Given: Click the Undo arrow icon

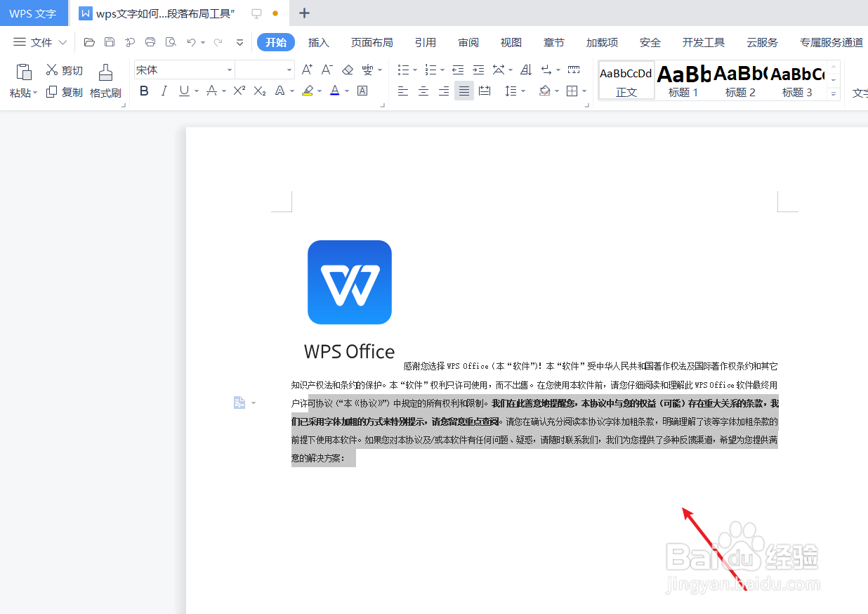Looking at the screenshot, I should [x=191, y=42].
